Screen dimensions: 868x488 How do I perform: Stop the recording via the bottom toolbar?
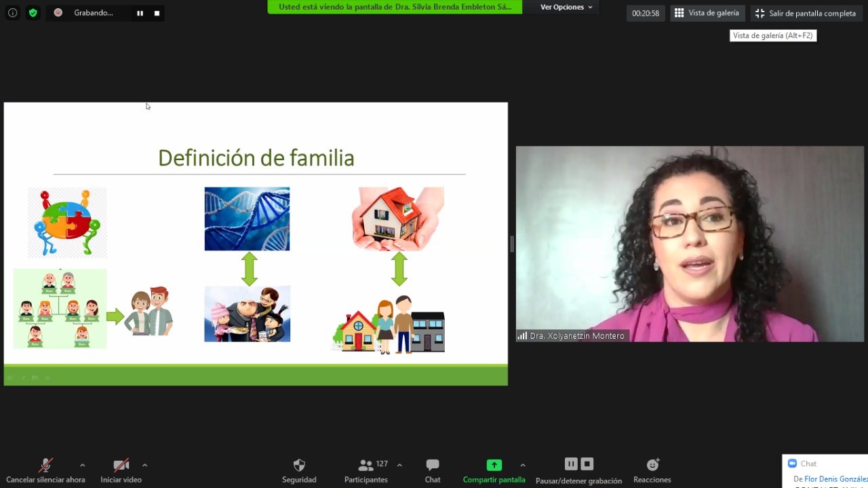point(587,464)
